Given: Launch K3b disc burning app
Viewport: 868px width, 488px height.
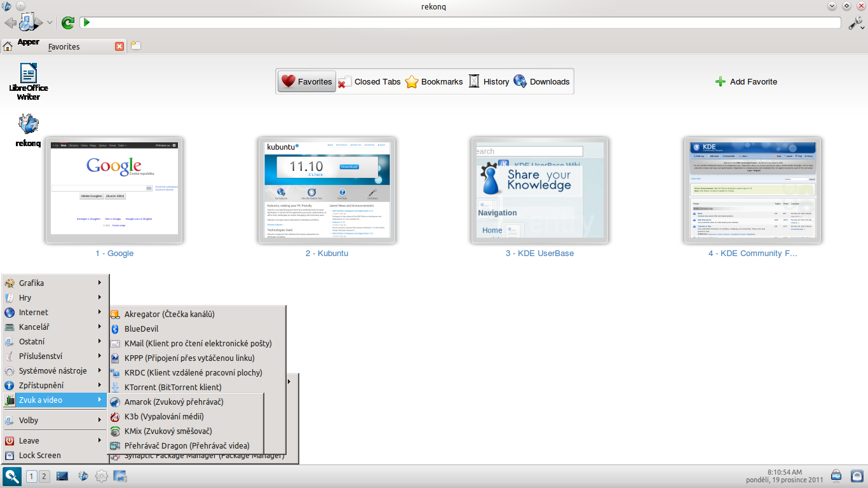Looking at the screenshot, I should pos(186,416).
